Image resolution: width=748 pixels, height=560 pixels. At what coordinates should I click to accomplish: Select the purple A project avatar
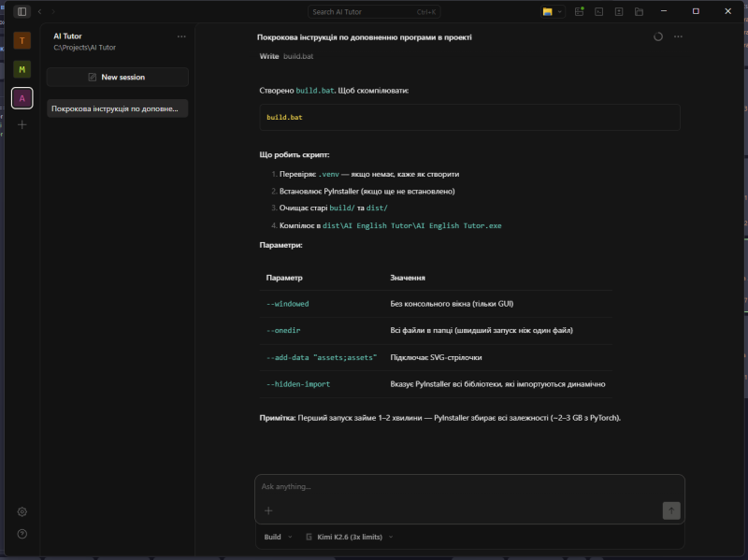(22, 98)
